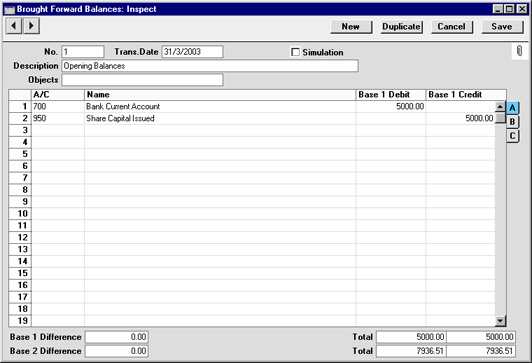Minimize the Brought Forward Balances window
Image resolution: width=532 pixels, height=363 pixels.
497,9
